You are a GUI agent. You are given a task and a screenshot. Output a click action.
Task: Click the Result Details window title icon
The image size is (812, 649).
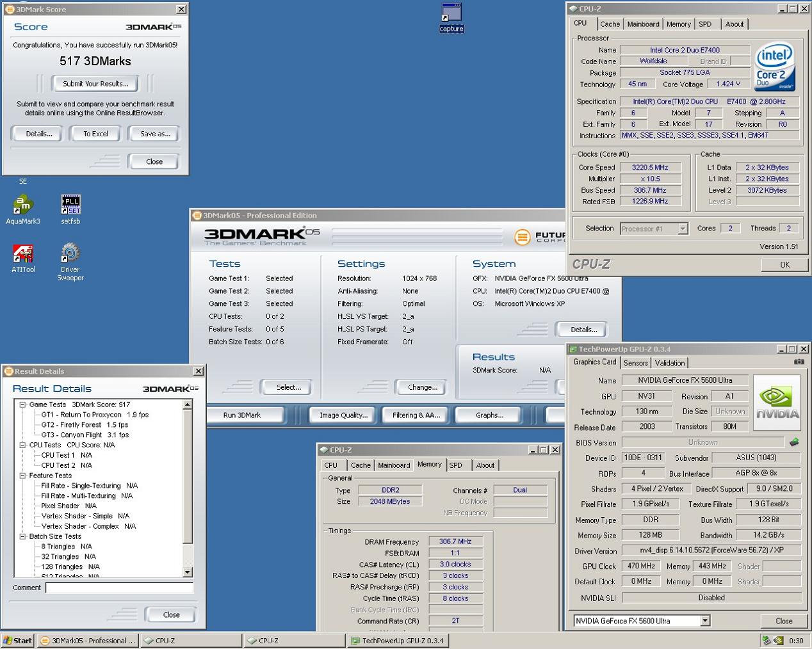tap(8, 371)
